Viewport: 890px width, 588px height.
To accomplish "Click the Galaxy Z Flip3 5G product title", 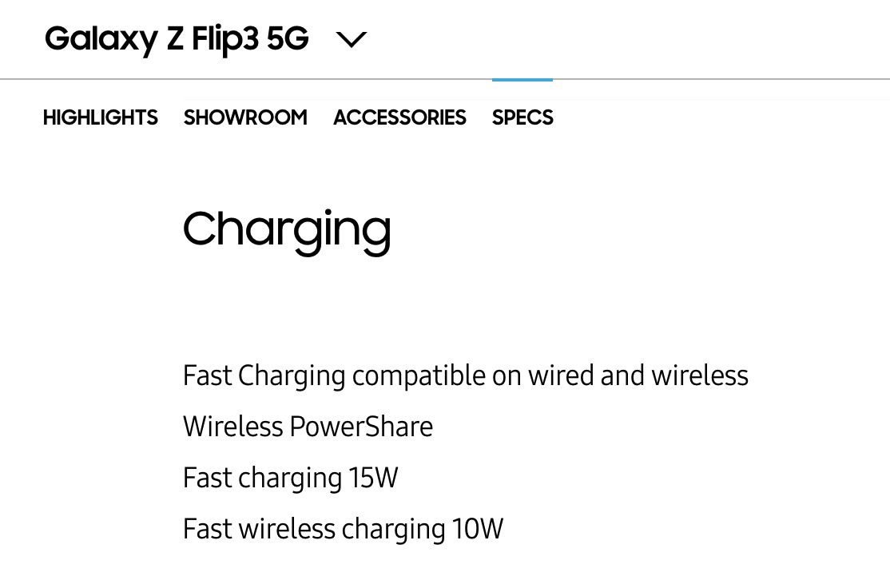I will point(177,40).
